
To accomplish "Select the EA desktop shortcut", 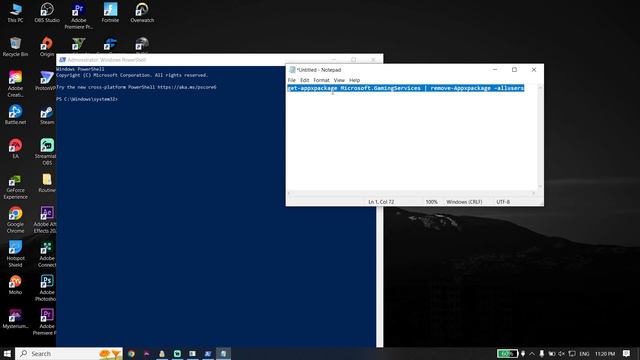I will (16, 149).
